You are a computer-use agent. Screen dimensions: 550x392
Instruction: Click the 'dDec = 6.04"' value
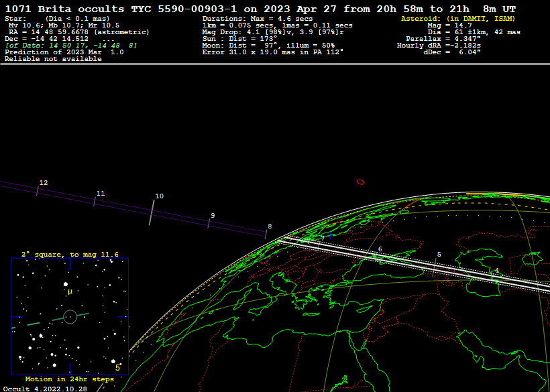pos(452,52)
